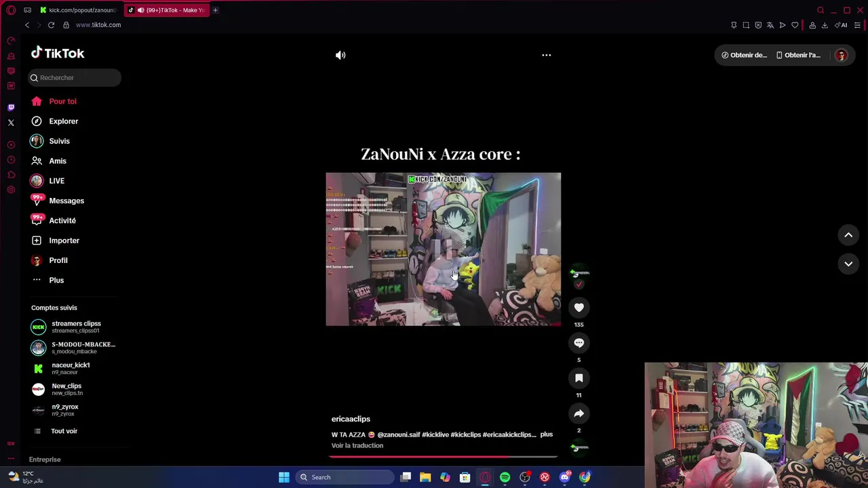The image size is (868, 488).
Task: Open ericaaclips creator profile name
Action: [x=351, y=419]
